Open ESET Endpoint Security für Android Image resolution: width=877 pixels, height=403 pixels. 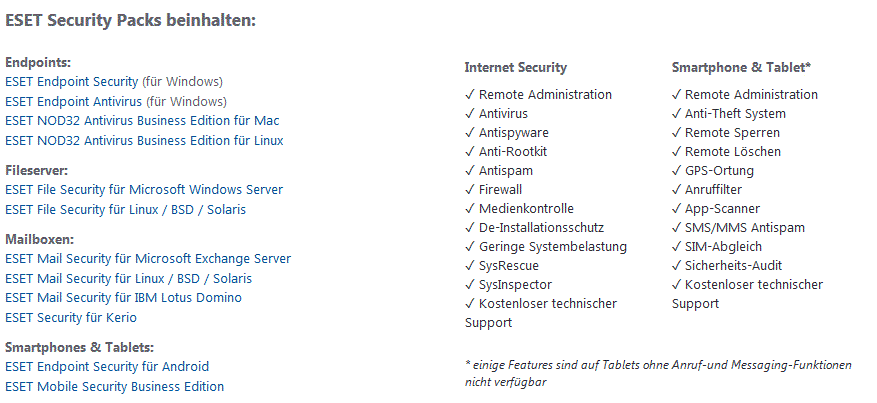click(107, 367)
